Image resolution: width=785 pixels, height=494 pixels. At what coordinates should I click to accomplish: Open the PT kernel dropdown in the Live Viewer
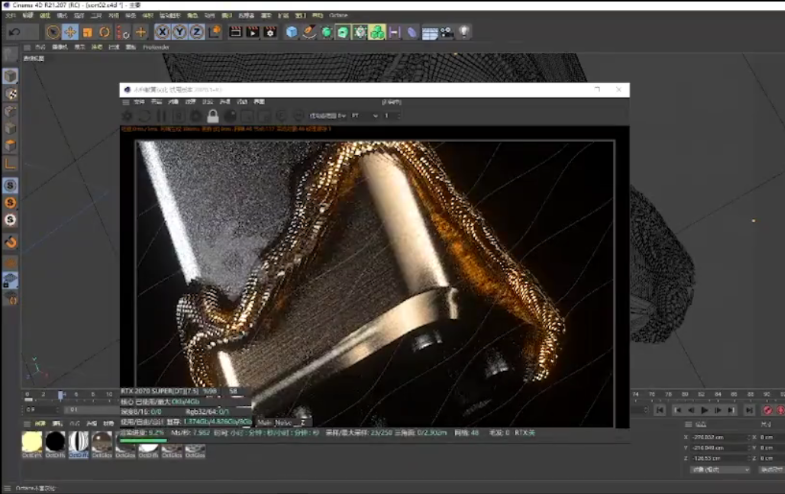click(x=366, y=116)
